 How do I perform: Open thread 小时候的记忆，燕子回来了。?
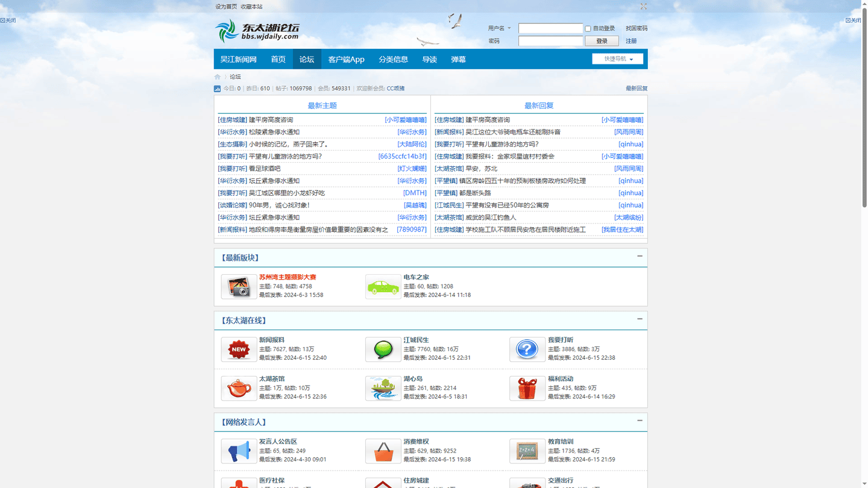(x=289, y=144)
